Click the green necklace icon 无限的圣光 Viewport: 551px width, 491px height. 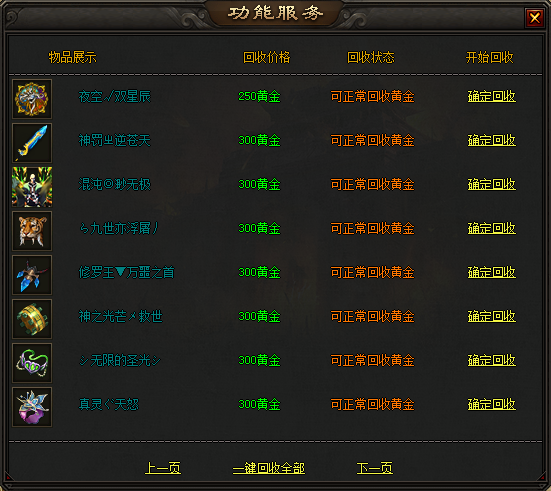pos(32,363)
